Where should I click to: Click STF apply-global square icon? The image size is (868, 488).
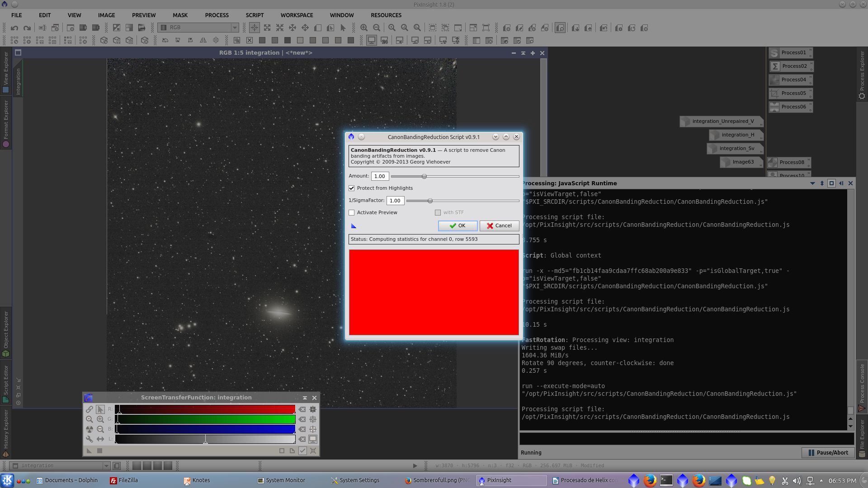pyautogui.click(x=100, y=451)
